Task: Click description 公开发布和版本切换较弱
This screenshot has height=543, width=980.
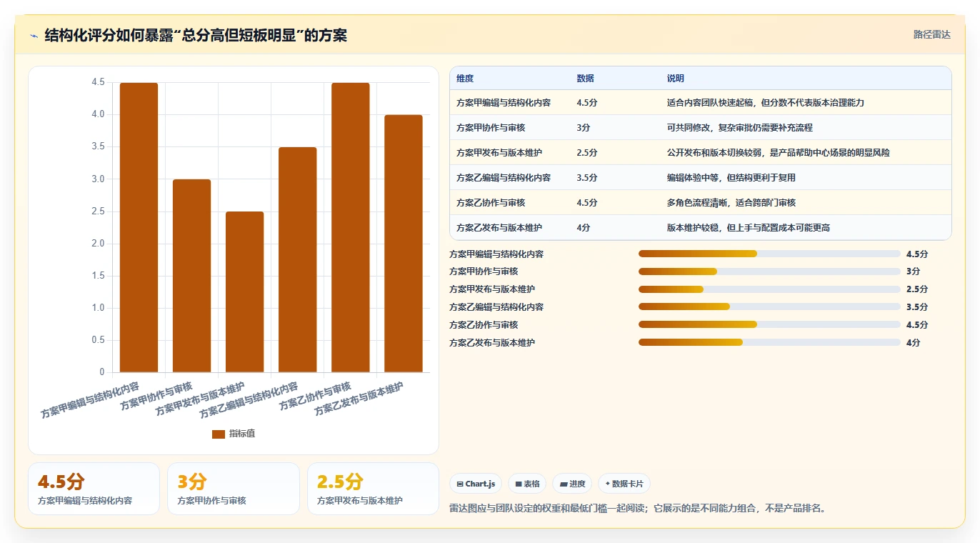Action: [714, 153]
